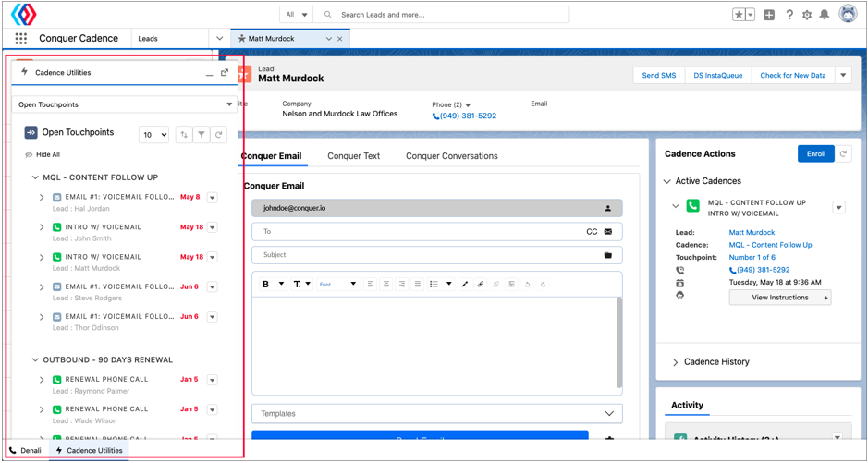Image resolution: width=868 pixels, height=463 pixels.
Task: Click the Search Leads and more field
Action: click(x=441, y=15)
